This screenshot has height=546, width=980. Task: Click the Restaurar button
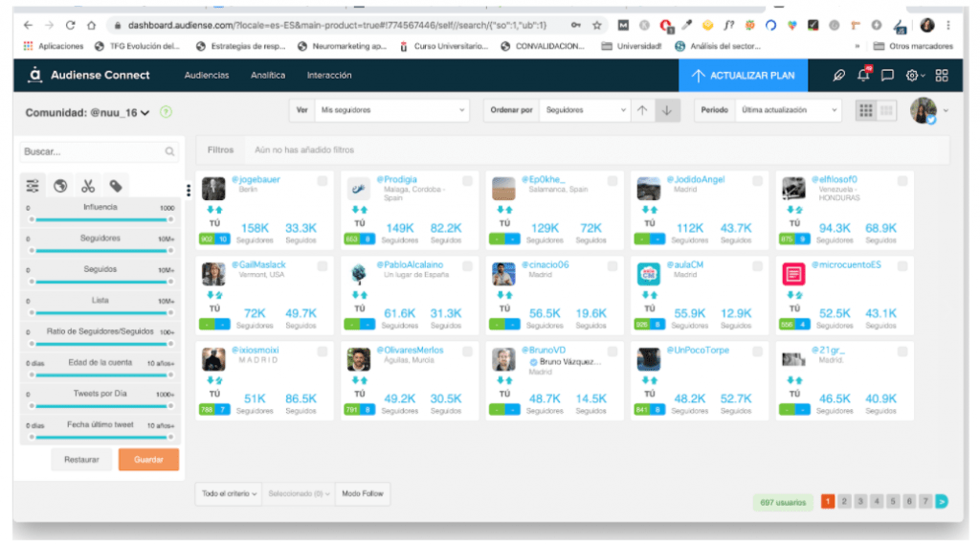(x=81, y=459)
